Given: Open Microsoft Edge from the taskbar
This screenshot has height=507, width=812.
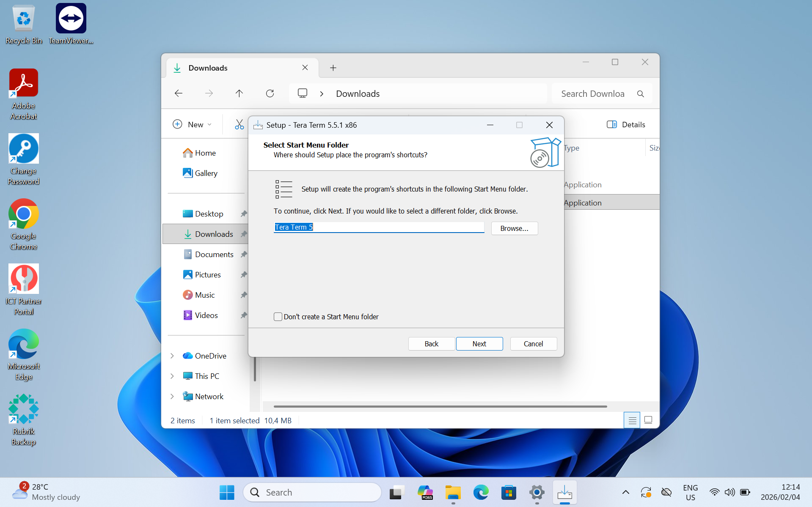Looking at the screenshot, I should (481, 493).
